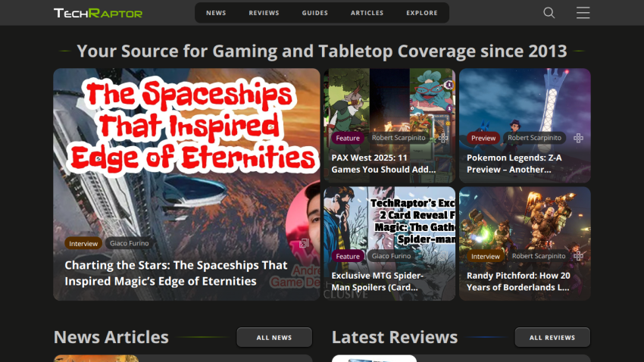Click Interview tag on Randy Pitchford card
The height and width of the screenshot is (362, 644).
(x=486, y=256)
